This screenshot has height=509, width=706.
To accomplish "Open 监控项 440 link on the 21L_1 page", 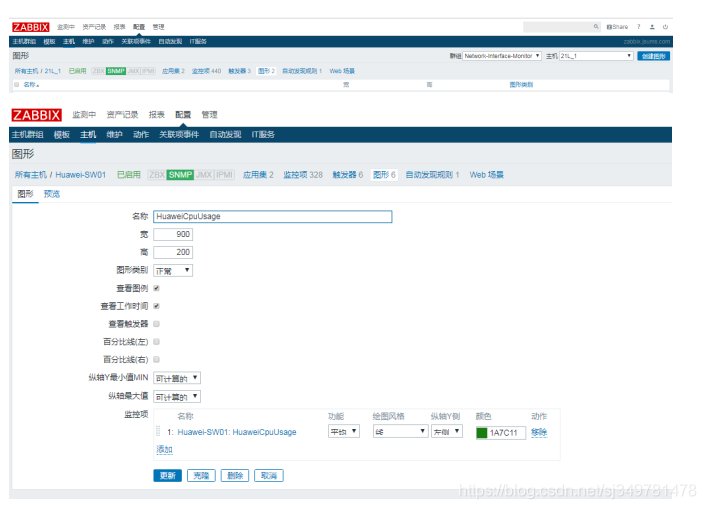I will [x=206, y=71].
